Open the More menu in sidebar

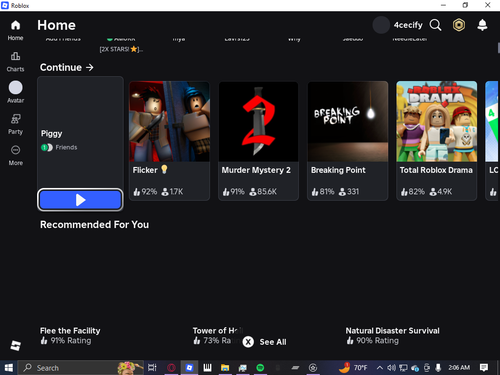(x=15, y=155)
